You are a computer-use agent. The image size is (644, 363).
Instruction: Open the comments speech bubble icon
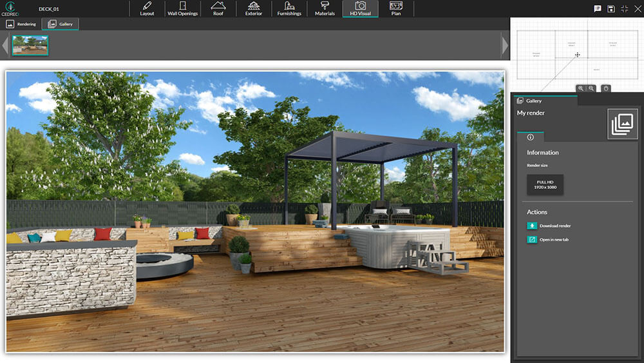598,8
